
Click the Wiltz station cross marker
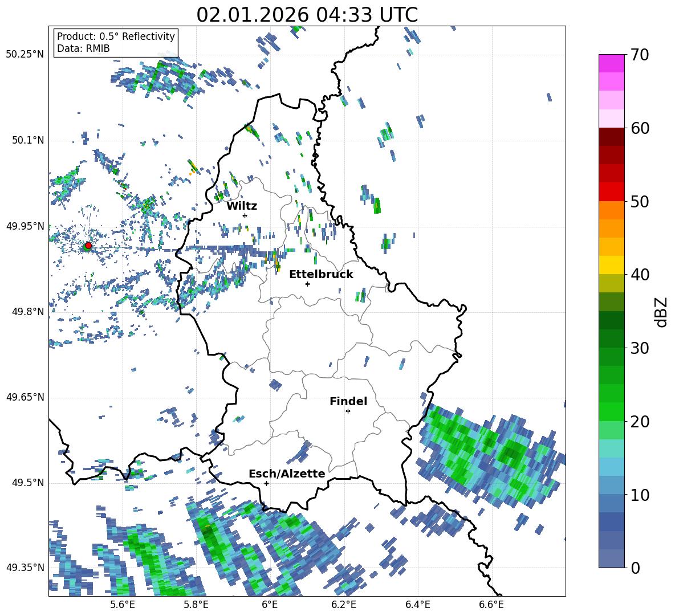pos(245,215)
